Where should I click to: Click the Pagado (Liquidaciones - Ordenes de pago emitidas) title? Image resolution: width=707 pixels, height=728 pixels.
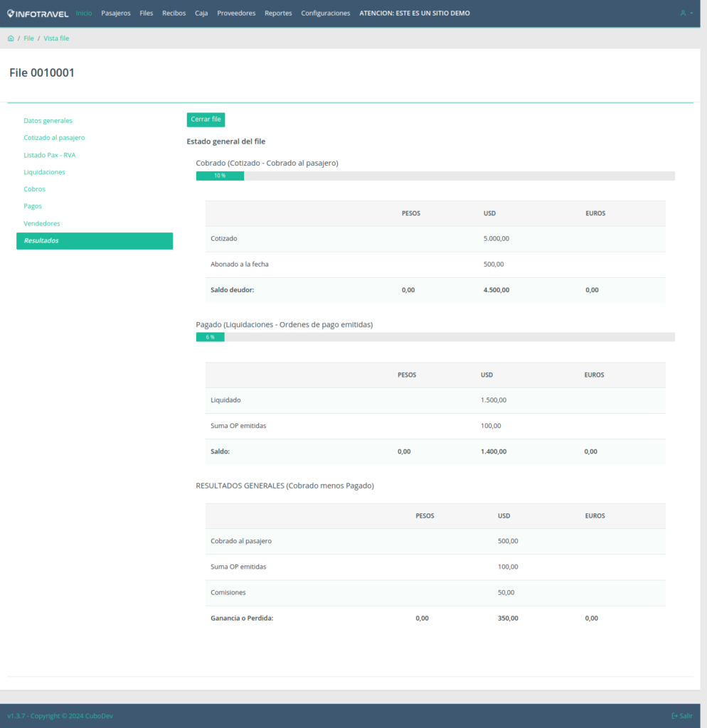tap(285, 325)
